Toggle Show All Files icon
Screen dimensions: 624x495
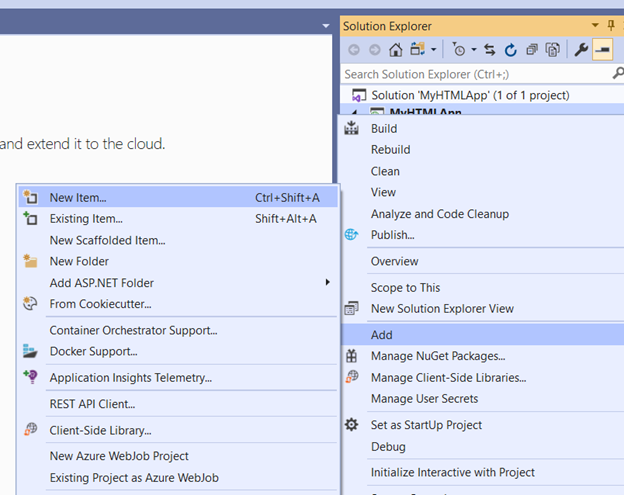553,50
